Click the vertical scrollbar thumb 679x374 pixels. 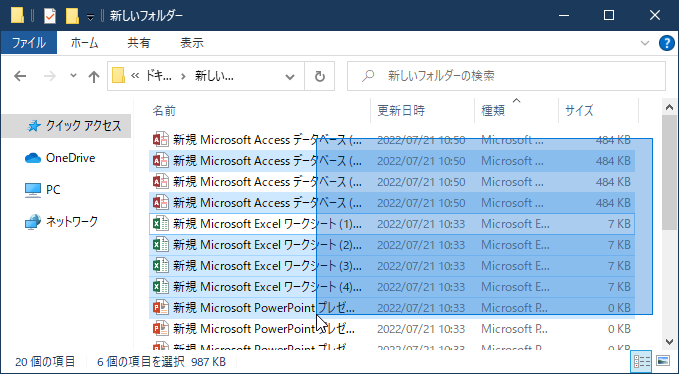(669, 172)
